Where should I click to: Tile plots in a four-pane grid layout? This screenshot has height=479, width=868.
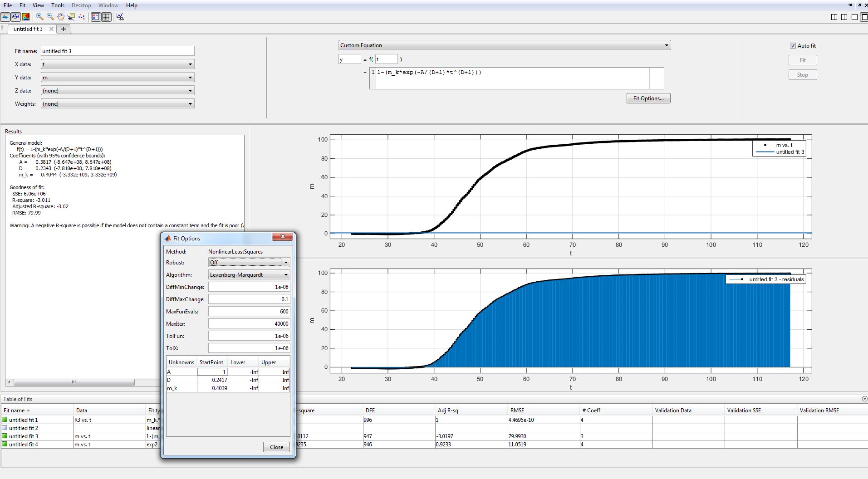834,17
